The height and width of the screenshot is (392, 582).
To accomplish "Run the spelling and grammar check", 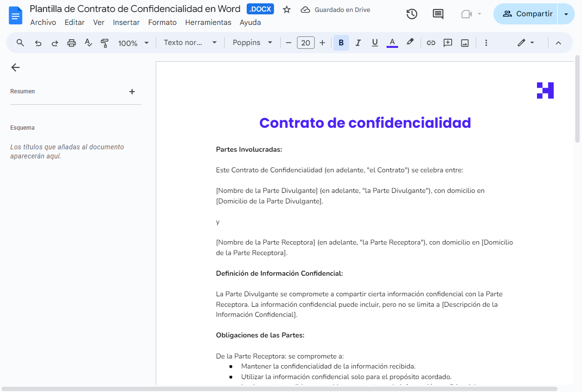I will click(x=88, y=43).
